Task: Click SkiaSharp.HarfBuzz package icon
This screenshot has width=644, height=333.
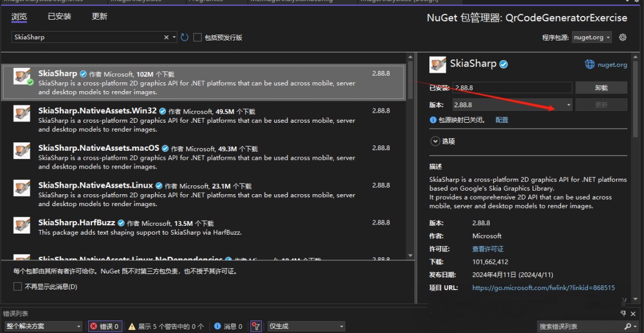Action: pyautogui.click(x=23, y=226)
